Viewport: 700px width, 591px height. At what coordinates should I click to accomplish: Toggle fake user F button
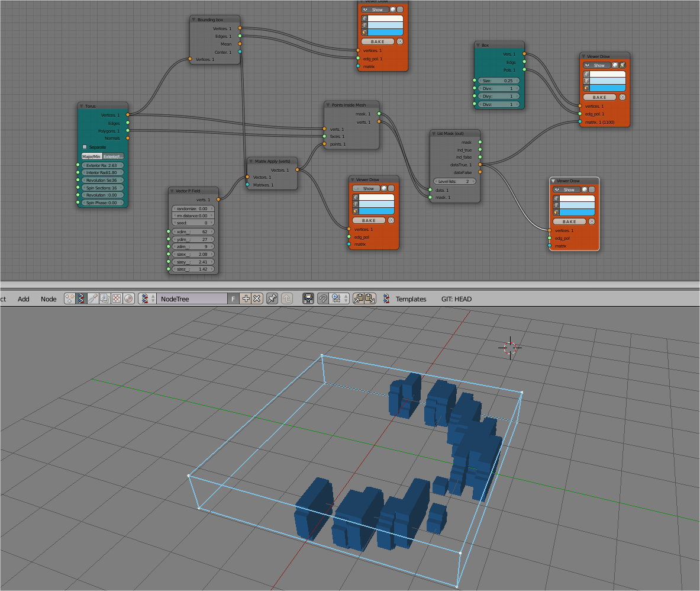point(233,298)
